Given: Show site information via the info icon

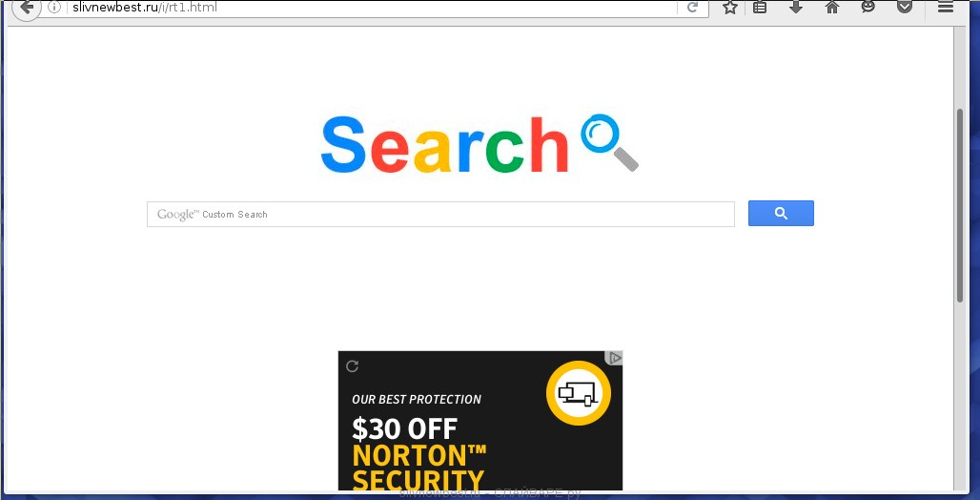Looking at the screenshot, I should pyautogui.click(x=54, y=8).
